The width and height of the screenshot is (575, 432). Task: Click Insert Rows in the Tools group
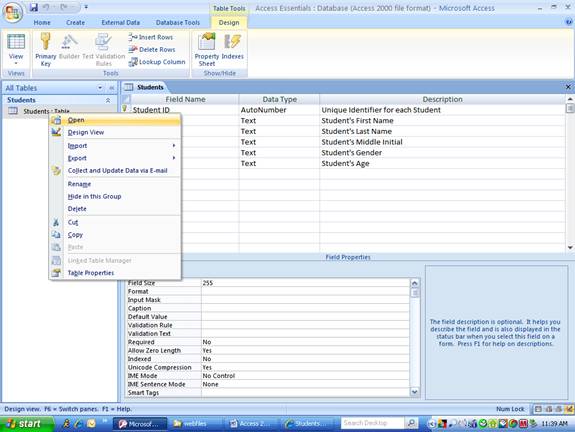click(151, 37)
